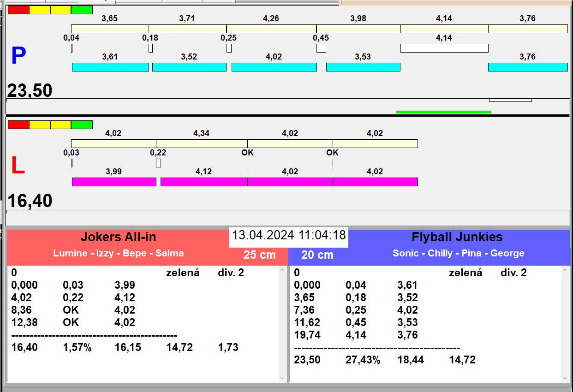Select the cream 3,65 bar in lane P

click(x=110, y=29)
